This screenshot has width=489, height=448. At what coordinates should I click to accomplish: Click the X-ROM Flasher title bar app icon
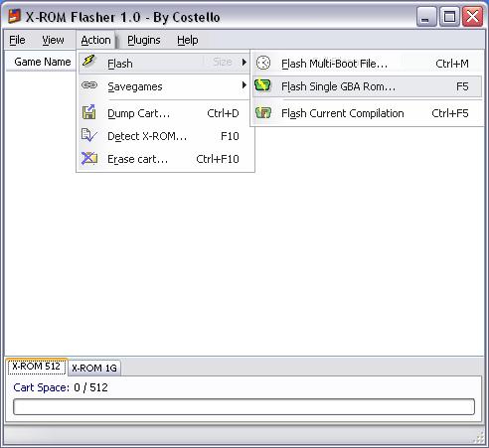[15, 16]
